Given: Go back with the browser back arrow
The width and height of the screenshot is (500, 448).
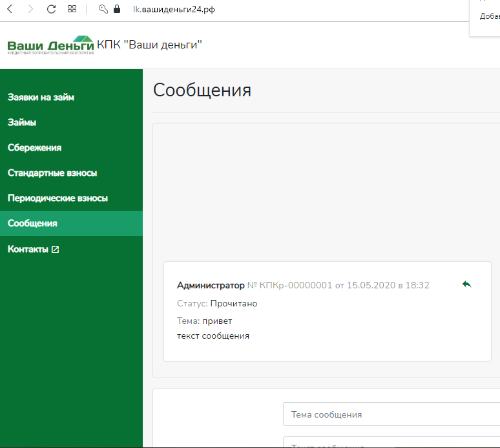Looking at the screenshot, I should [x=10, y=9].
